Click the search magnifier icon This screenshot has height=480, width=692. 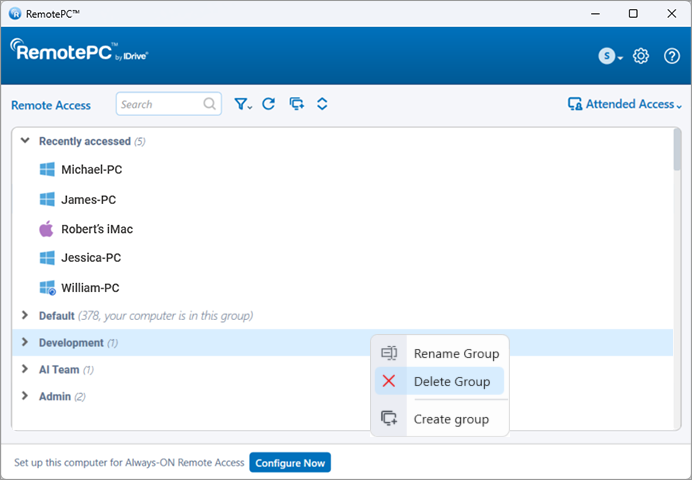point(210,104)
